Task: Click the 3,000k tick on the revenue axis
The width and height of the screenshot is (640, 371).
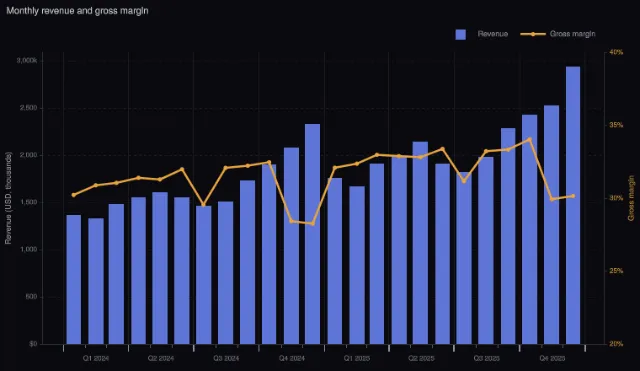Action: click(27, 61)
